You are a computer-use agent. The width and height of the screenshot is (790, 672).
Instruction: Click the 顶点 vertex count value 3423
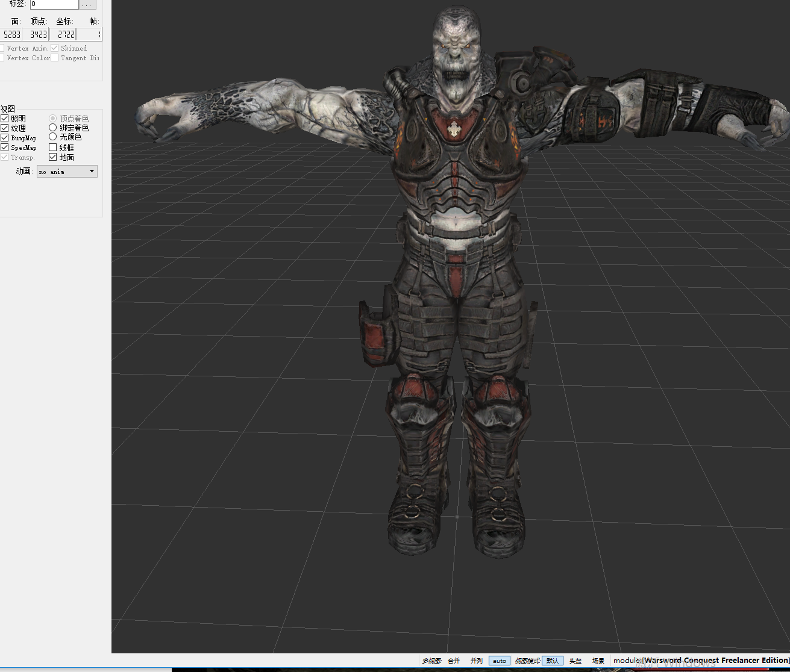[36, 34]
